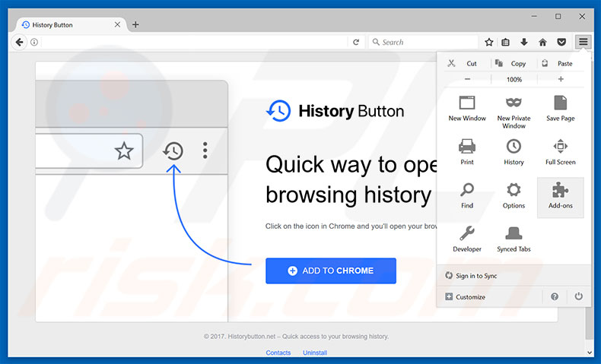Open the downloads arrow icon
This screenshot has height=364, width=601.
(x=524, y=42)
